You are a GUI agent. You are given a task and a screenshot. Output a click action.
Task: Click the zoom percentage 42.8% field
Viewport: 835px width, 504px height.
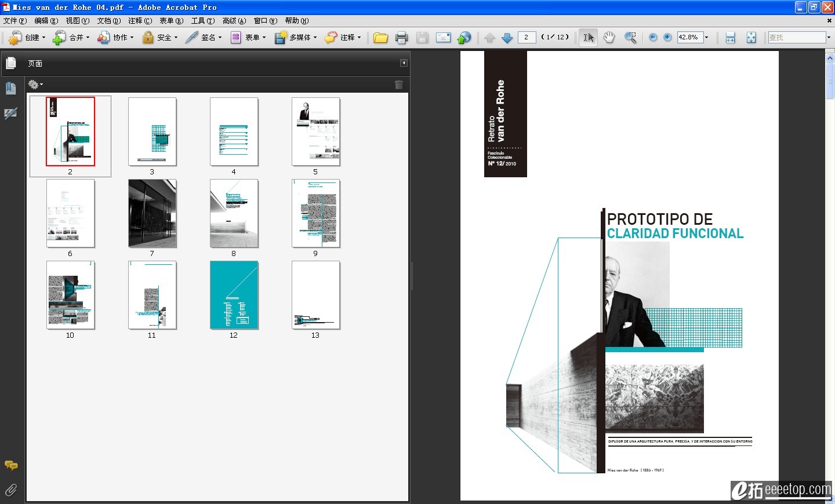pyautogui.click(x=690, y=37)
